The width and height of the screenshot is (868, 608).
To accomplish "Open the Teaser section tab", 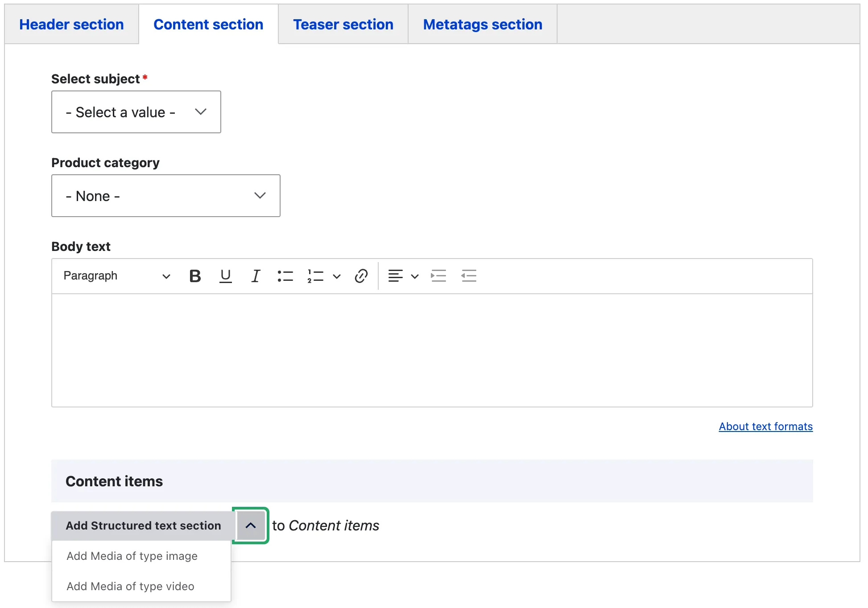I will pyautogui.click(x=343, y=25).
